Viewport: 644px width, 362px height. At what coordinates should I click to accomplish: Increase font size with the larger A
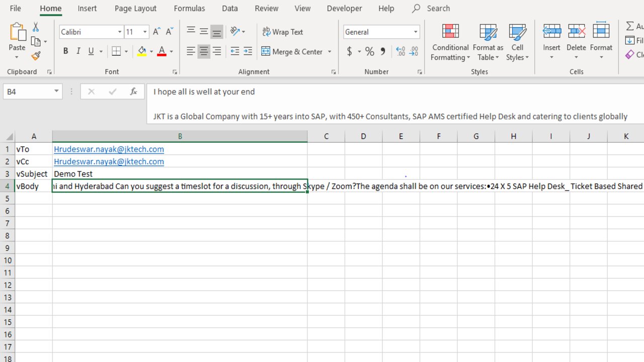(x=156, y=32)
